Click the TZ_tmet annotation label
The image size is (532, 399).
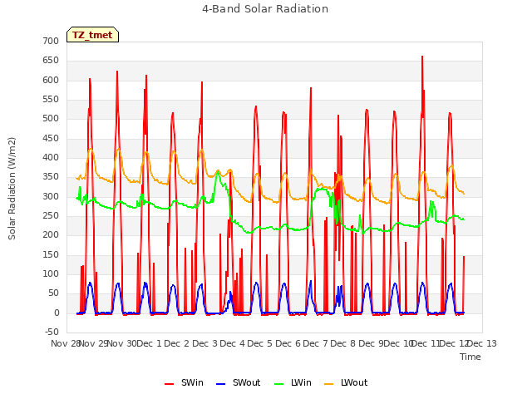(92, 35)
